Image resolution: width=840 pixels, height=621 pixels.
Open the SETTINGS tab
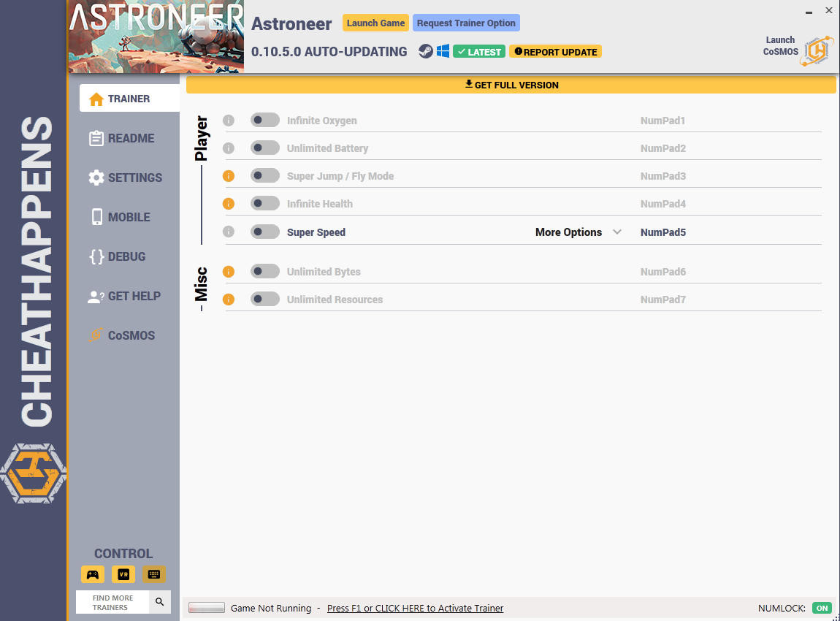coord(126,178)
